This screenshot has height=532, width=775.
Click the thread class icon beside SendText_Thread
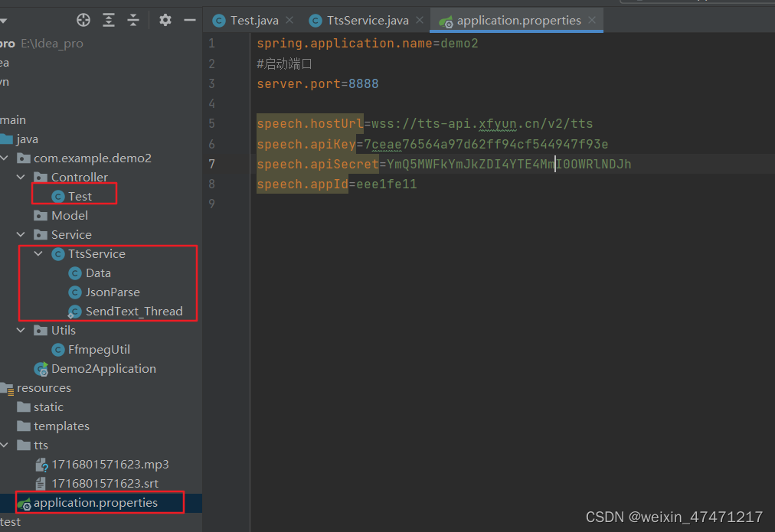point(75,311)
